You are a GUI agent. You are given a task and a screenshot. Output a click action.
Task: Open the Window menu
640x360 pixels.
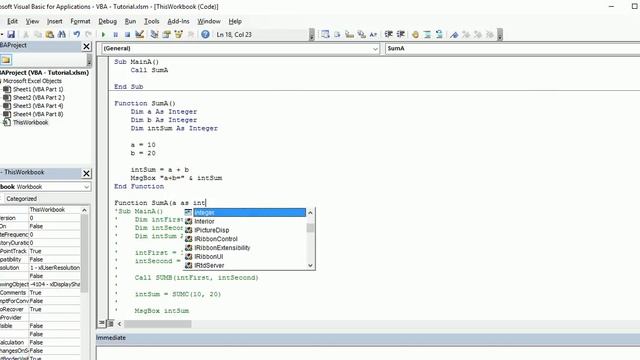209,21
